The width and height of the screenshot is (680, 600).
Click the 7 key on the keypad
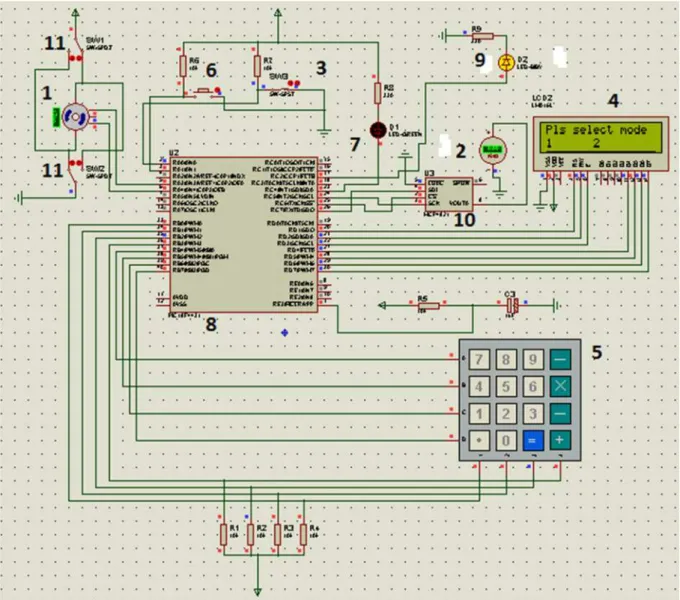479,359
